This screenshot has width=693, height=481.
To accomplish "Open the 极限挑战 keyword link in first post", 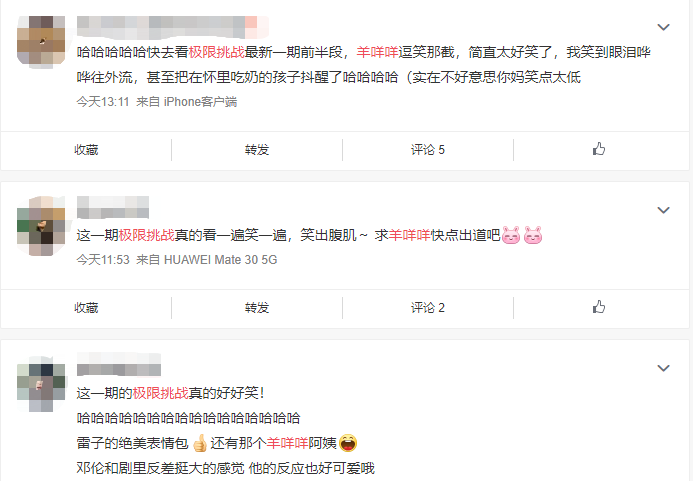I will (217, 52).
